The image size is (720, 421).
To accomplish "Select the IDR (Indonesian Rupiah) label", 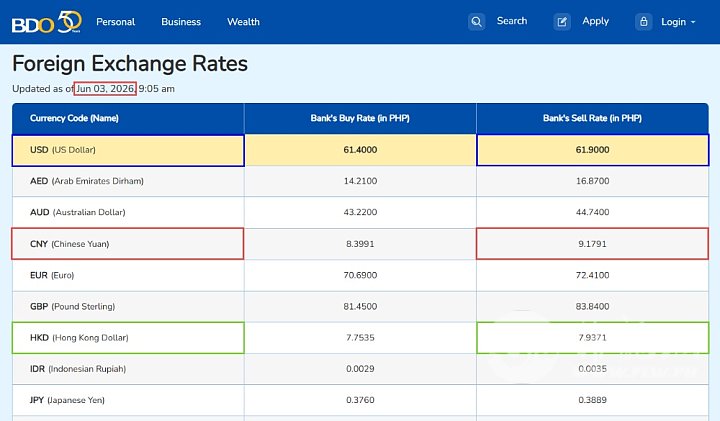I will [78, 369].
